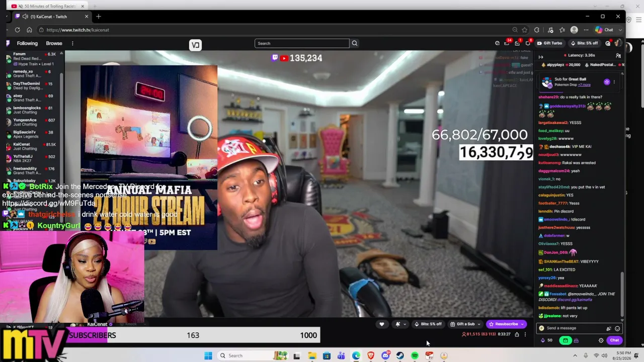Click the Twitch search input field
Viewport: 644px width, 362px height.
click(302, 43)
